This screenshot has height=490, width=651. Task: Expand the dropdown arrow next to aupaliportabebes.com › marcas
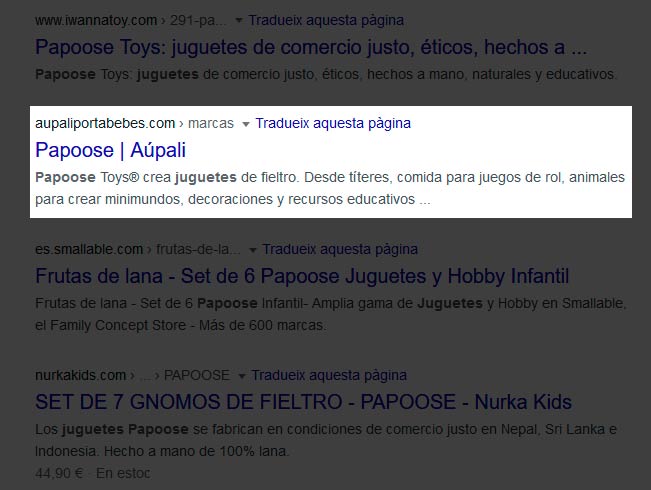tap(246, 124)
